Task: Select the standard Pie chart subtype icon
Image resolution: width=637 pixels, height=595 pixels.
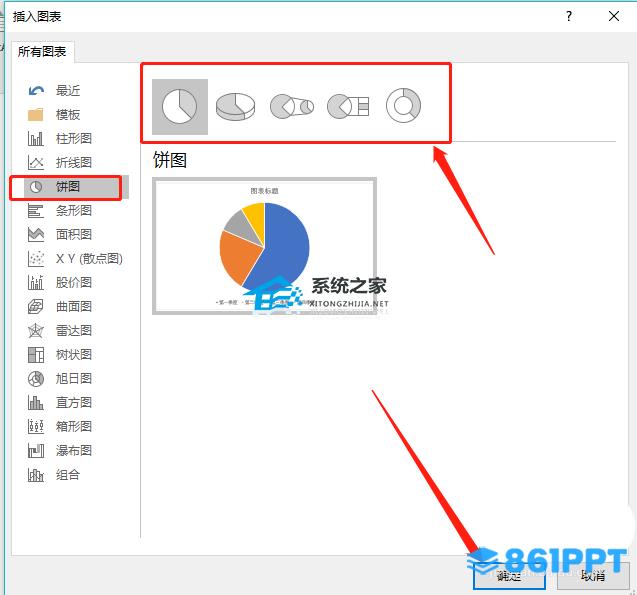Action: click(180, 107)
